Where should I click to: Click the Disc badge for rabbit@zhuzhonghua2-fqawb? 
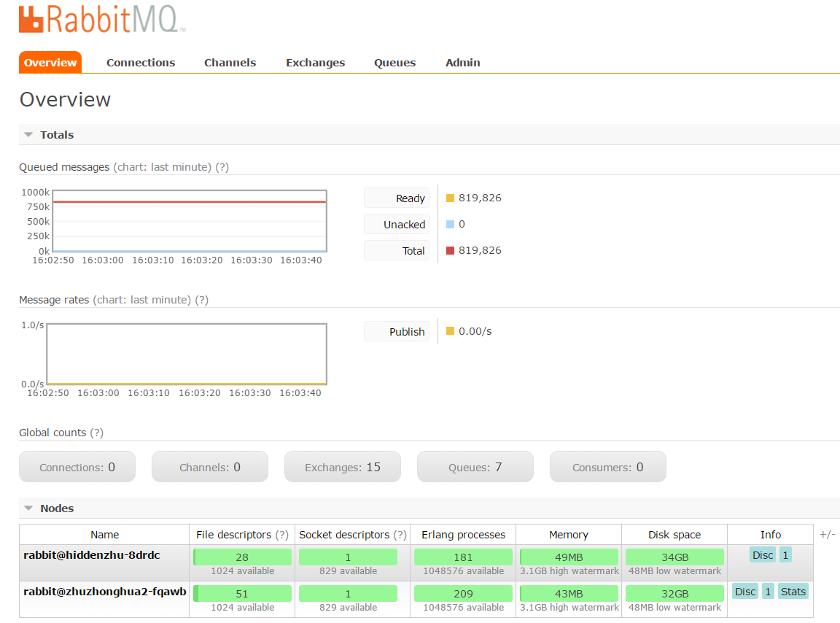click(744, 592)
